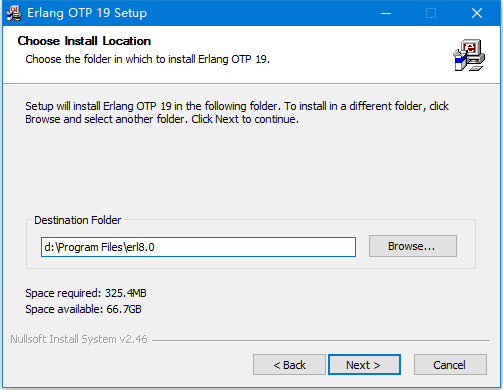Viewport: 503px width, 390px height.
Task: Click the Erlang installer computer icon in header
Action: (469, 55)
